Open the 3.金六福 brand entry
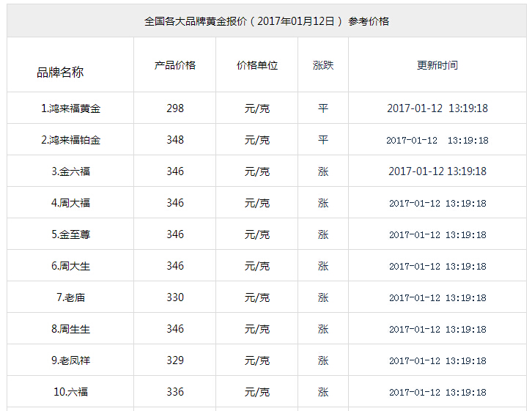 70,171
